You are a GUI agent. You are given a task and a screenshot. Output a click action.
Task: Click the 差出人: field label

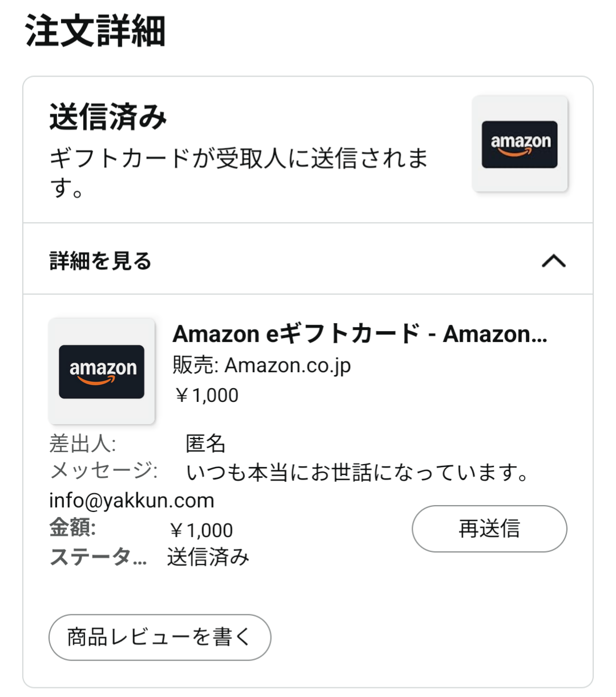point(83,444)
